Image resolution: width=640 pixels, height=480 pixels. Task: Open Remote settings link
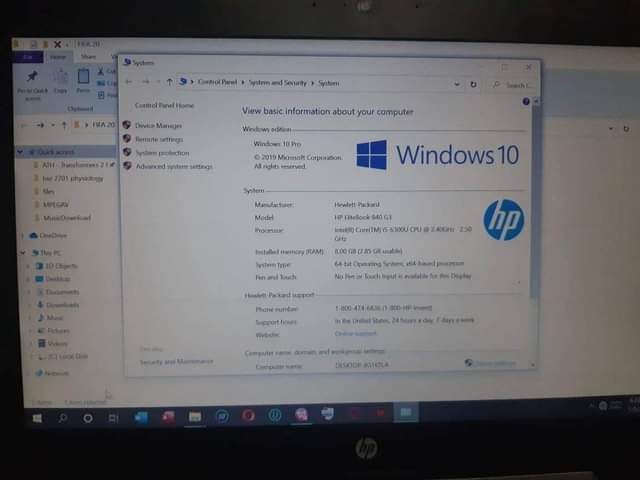[159, 139]
